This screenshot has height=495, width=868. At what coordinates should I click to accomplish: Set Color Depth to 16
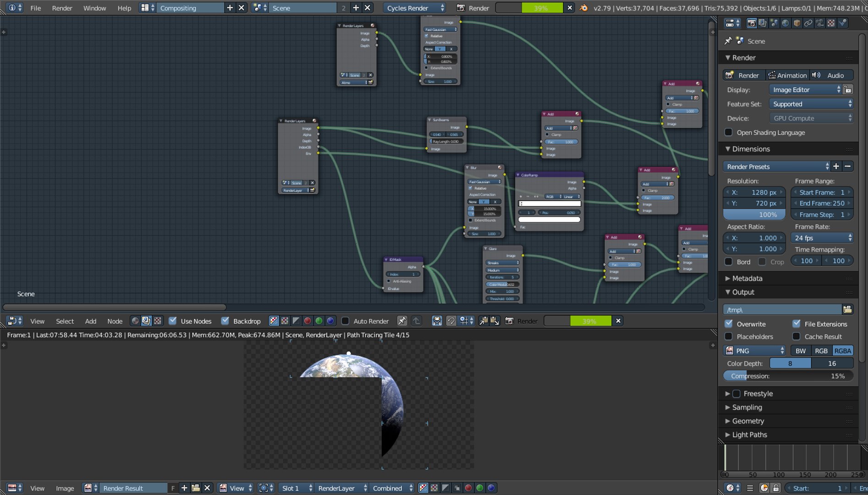coord(832,363)
